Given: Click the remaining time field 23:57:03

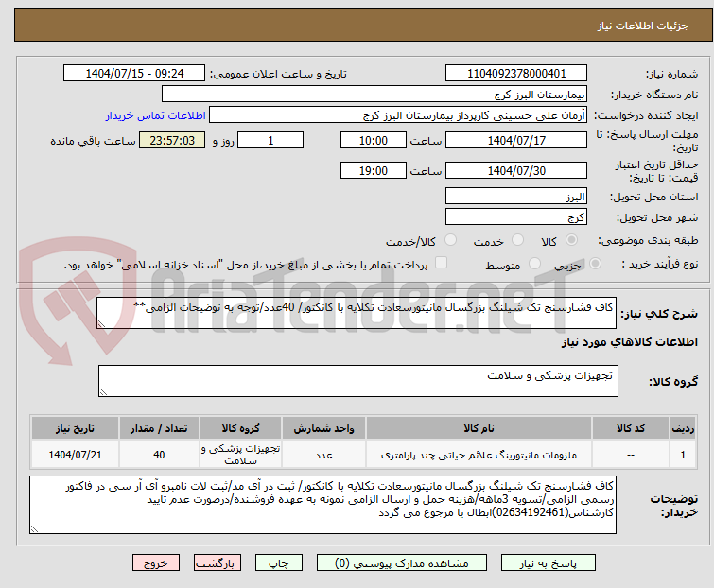Looking at the screenshot, I should 172,140.
